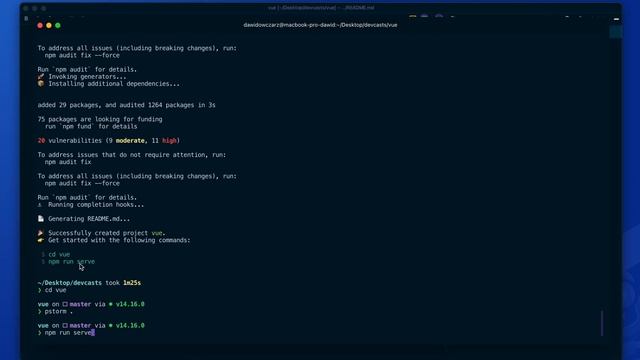Click the entered command 'pstorm .'
This screenshot has width=640, height=360.
pos(59,311)
